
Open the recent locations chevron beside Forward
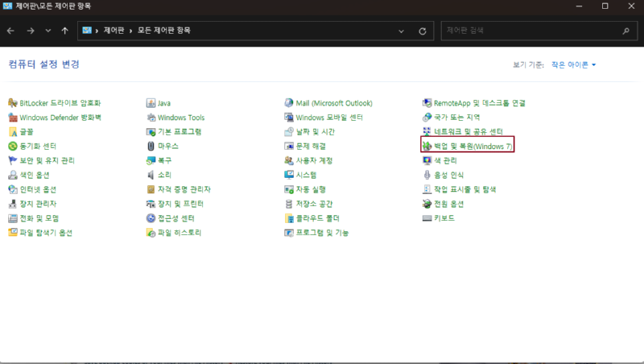point(48,31)
